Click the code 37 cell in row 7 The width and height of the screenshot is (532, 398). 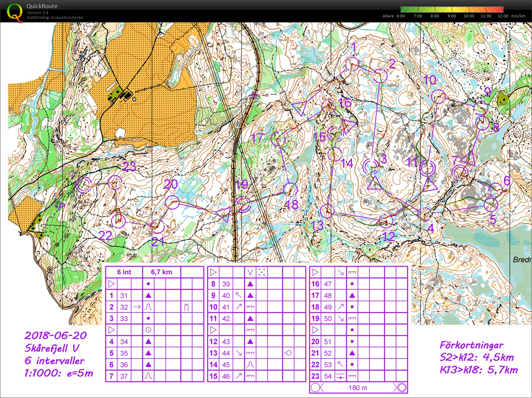coord(124,376)
